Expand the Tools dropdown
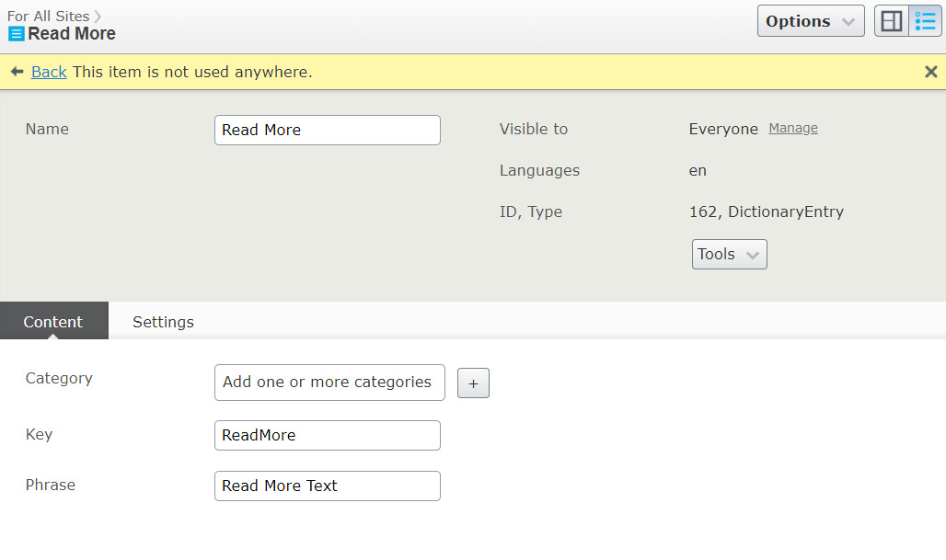 729,255
